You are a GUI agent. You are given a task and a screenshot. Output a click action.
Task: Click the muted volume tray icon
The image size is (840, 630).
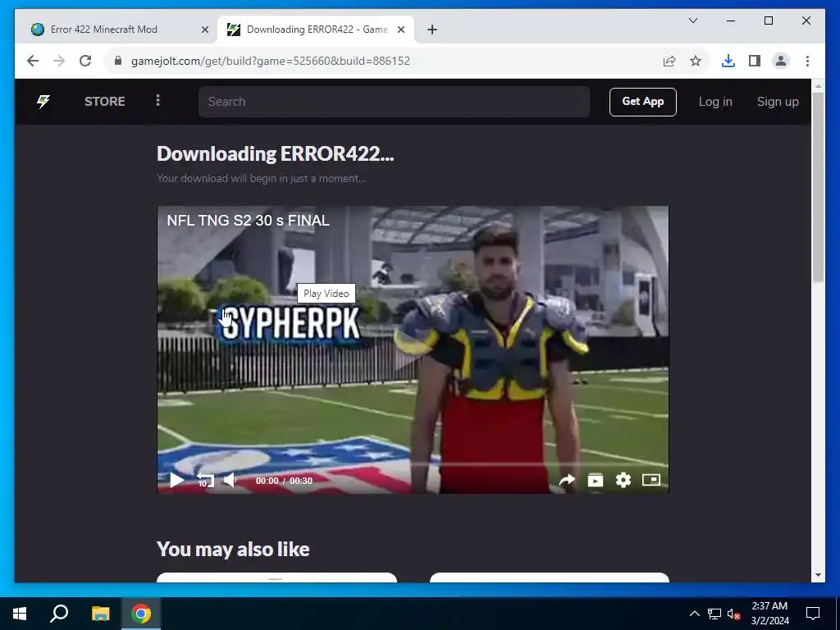(x=734, y=614)
